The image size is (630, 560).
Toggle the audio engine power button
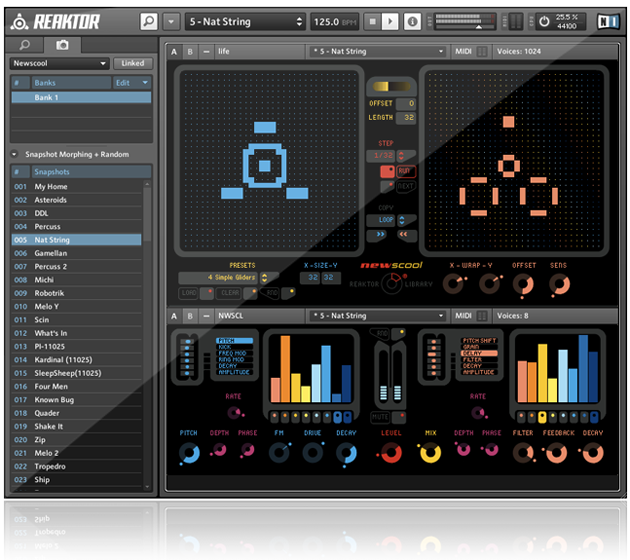pyautogui.click(x=544, y=21)
